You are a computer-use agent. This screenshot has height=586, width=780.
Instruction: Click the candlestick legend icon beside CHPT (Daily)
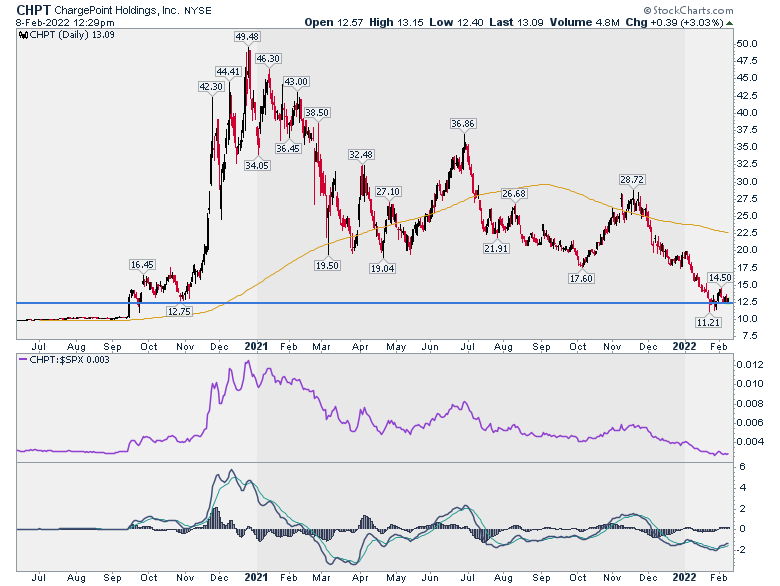23,35
